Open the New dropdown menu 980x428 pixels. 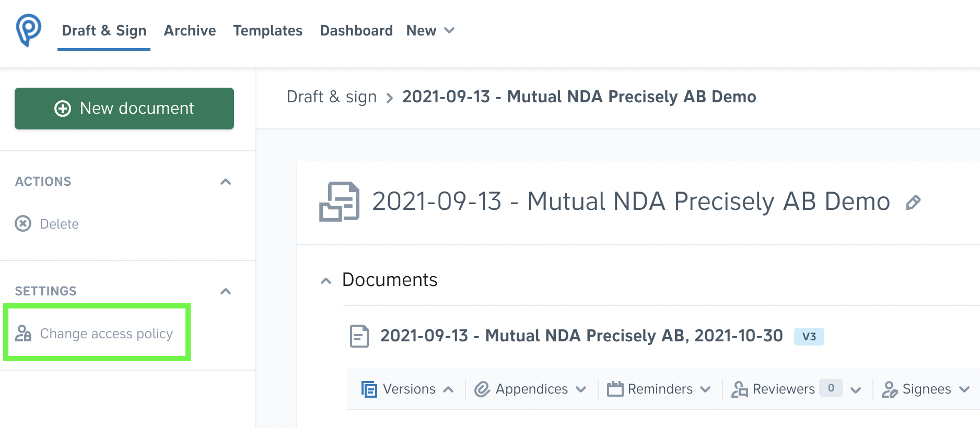[x=430, y=30]
